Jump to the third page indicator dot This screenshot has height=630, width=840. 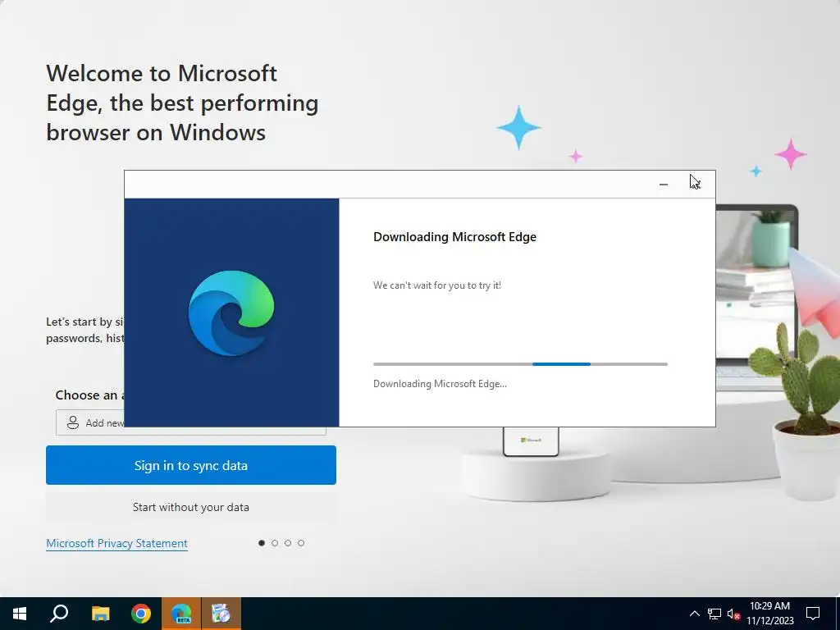pos(288,543)
